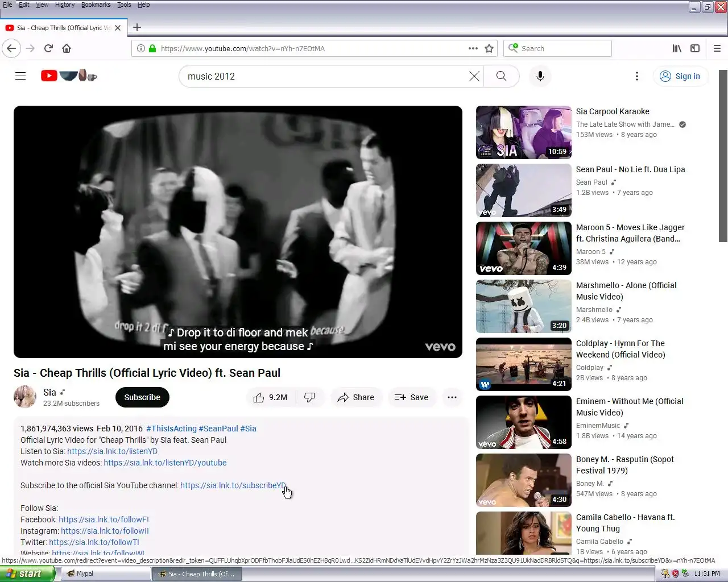Image resolution: width=728 pixels, height=582 pixels.
Task: Click the Sia channel name
Action: coord(49,392)
